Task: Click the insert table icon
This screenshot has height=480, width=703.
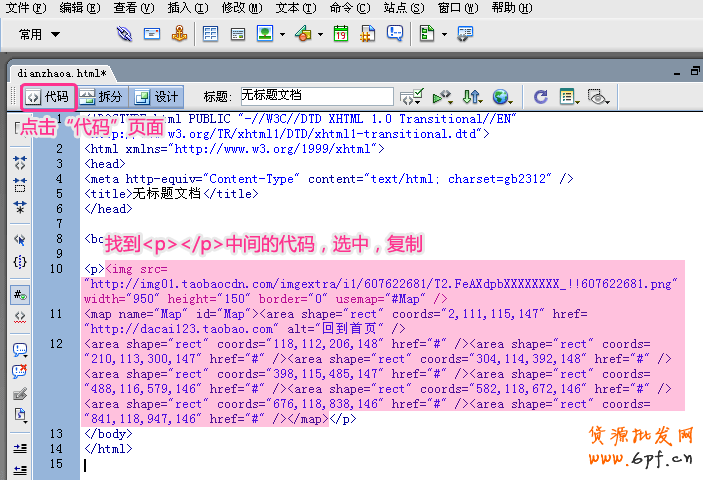Action: point(211,34)
